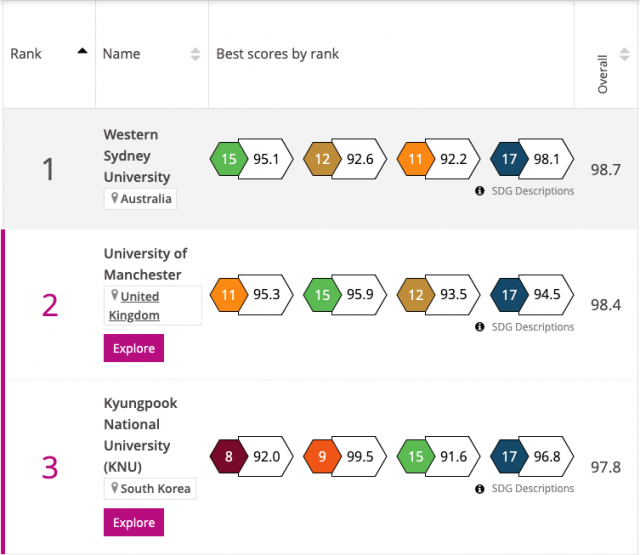Click info icon beside Western Sydney SDG Descriptions

pos(480,191)
